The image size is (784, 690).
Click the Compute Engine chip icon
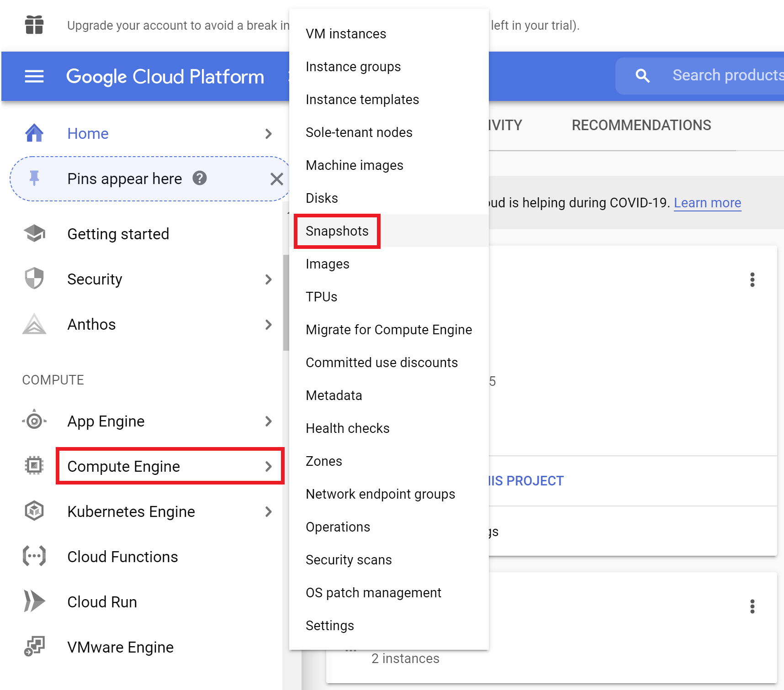click(34, 466)
